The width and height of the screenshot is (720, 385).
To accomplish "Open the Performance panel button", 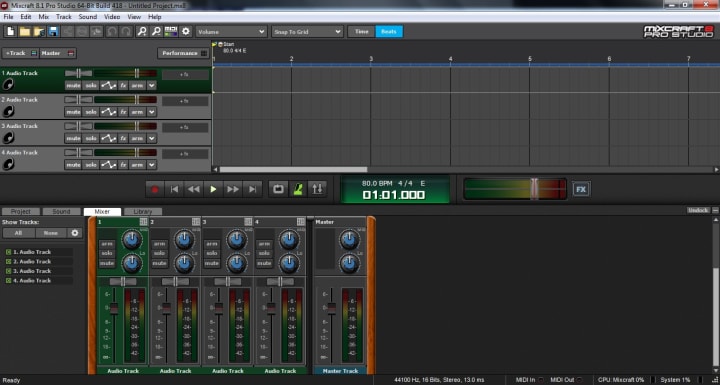I will [x=184, y=53].
